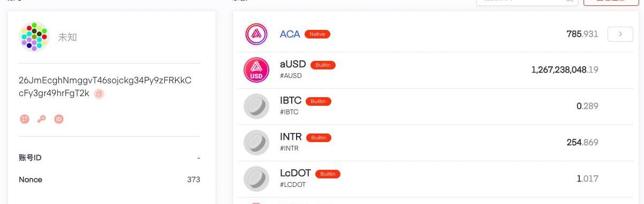Viewport: 644px width, 204px height.
Task: Click the LcDOT token coin icon
Action: click(256, 179)
